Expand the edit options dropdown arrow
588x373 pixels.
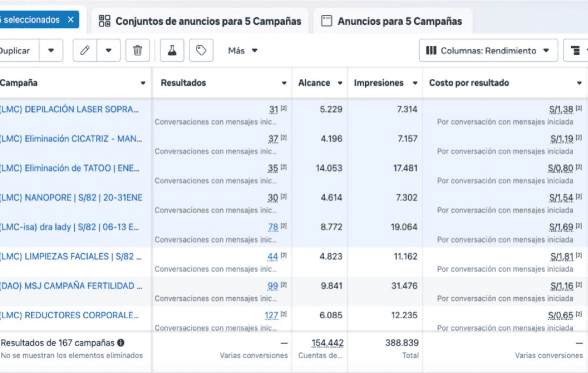point(108,50)
